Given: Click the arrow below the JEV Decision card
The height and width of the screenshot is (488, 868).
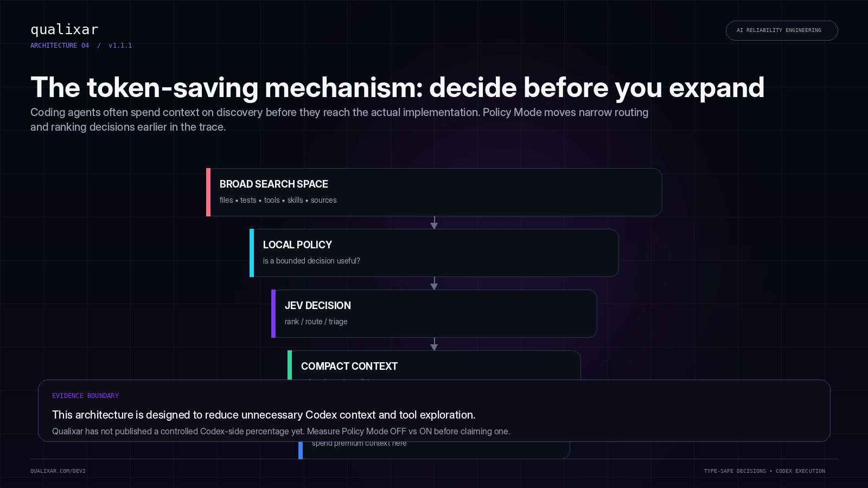Looking at the screenshot, I should point(434,344).
